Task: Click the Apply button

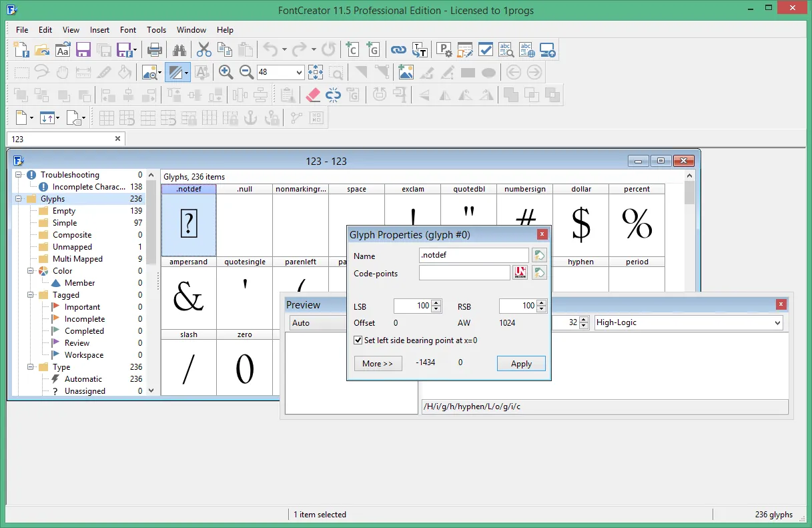Action: (521, 364)
